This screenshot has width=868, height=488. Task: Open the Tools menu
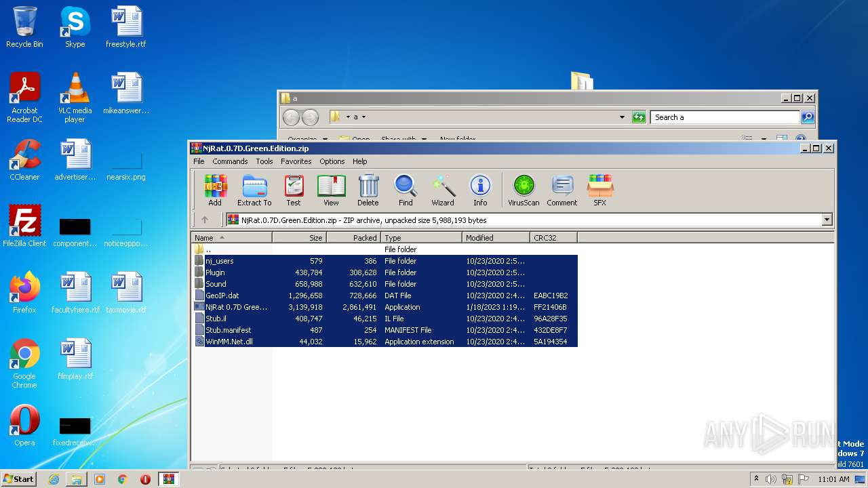click(x=264, y=161)
